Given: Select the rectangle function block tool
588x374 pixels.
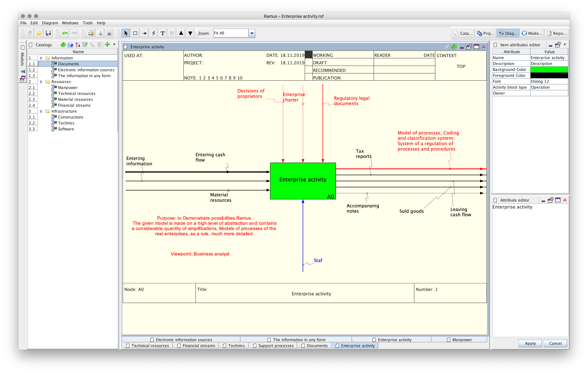Looking at the screenshot, I should (x=135, y=33).
